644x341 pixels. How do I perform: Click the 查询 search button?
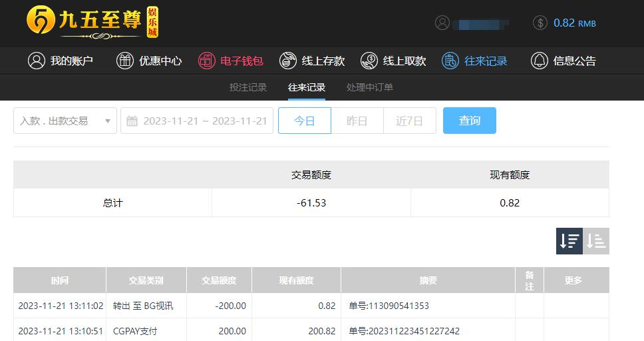470,121
